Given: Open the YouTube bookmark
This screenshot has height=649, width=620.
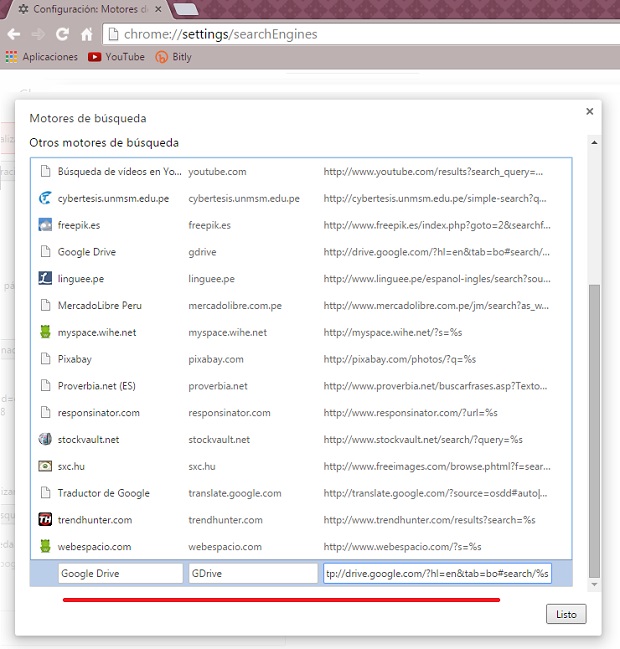Looking at the screenshot, I should [116, 57].
